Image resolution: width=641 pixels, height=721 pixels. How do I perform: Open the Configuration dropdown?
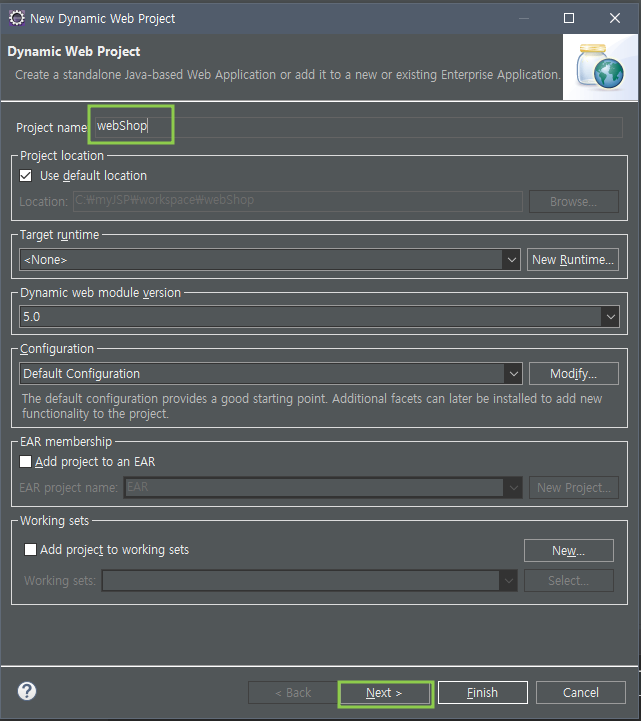(x=513, y=374)
